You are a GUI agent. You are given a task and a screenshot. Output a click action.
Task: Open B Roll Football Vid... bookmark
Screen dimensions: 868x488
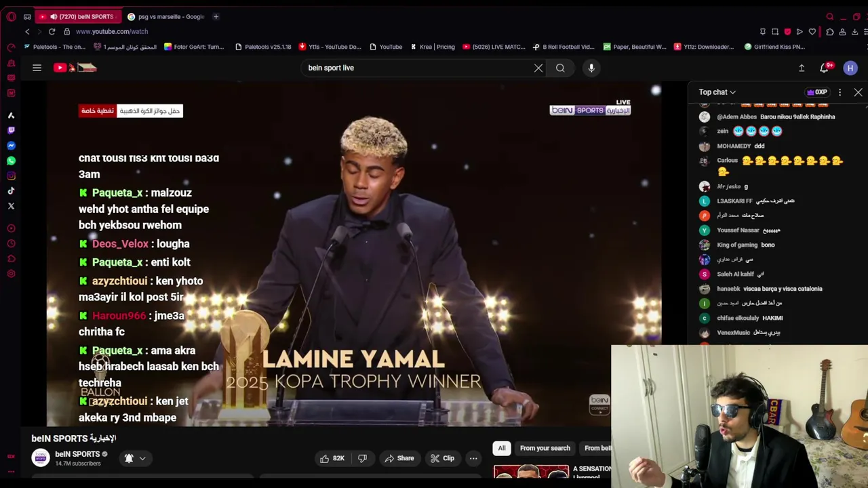coord(564,47)
